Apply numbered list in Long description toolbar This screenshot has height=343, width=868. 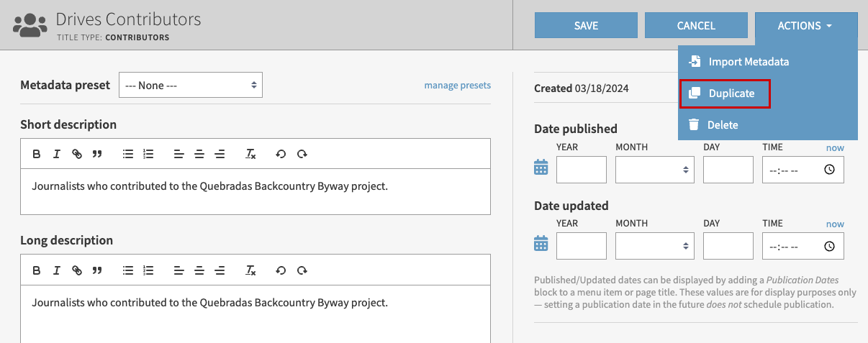click(148, 270)
